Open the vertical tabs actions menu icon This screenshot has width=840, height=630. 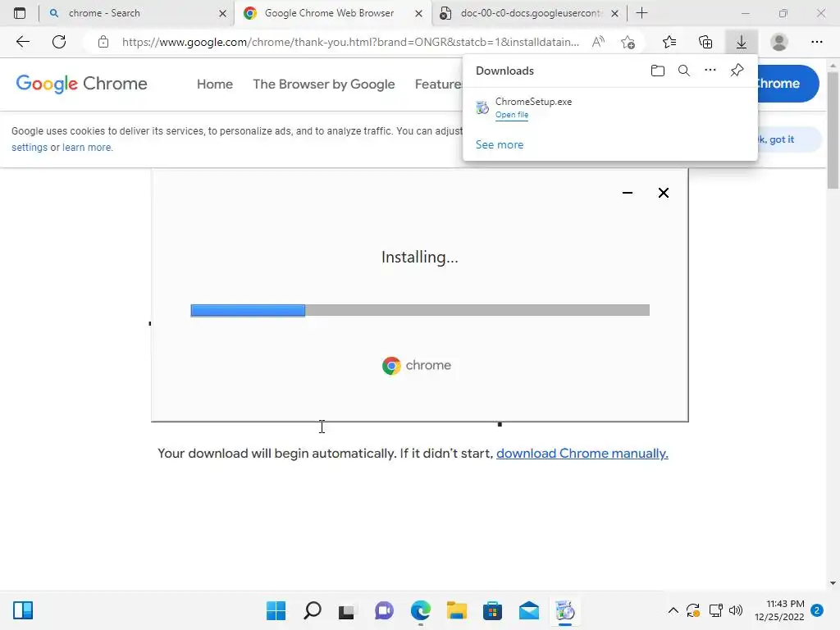click(20, 13)
